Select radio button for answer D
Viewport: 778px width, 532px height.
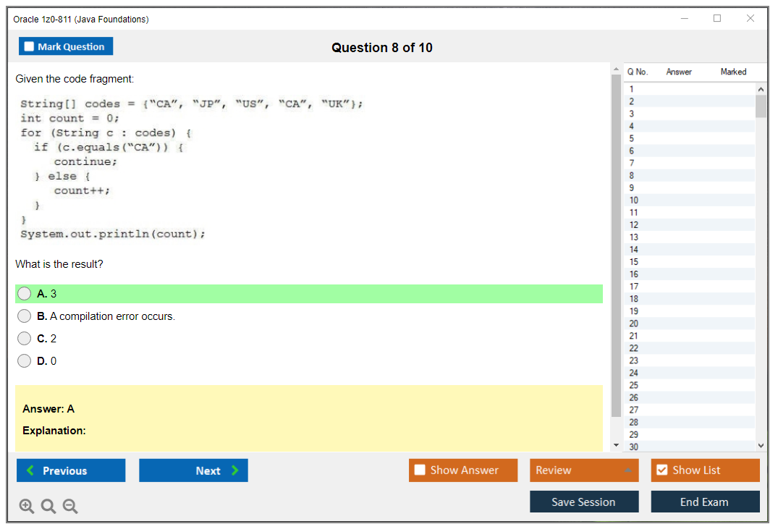(24, 360)
